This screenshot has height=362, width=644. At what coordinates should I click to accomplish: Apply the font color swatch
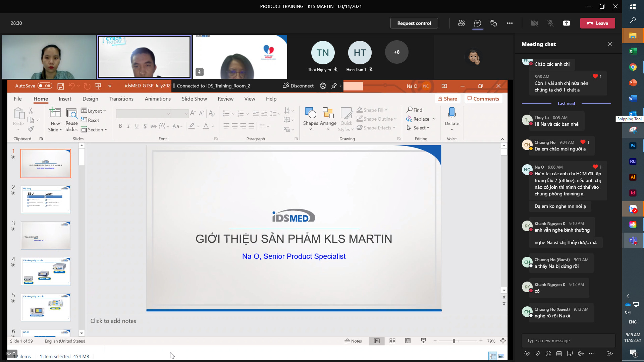(x=206, y=126)
